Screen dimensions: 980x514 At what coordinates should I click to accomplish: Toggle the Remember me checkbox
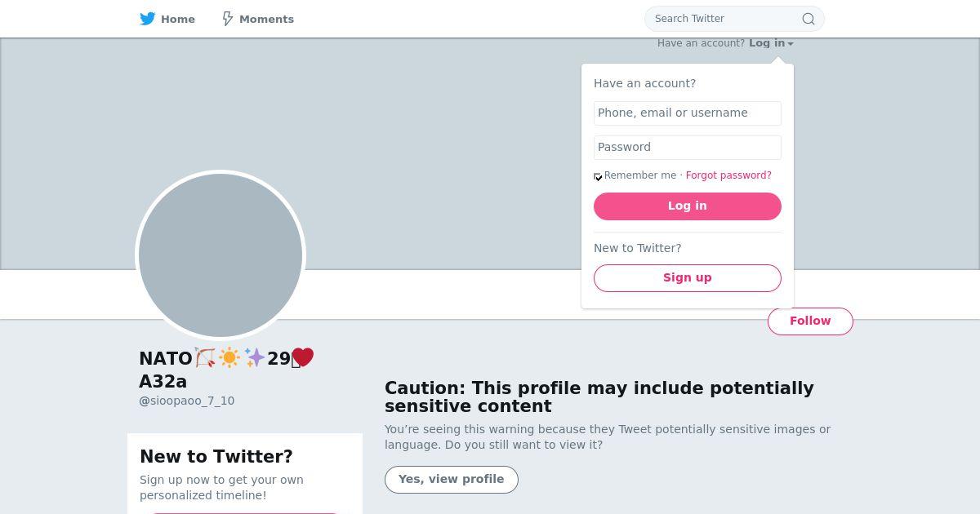(598, 176)
